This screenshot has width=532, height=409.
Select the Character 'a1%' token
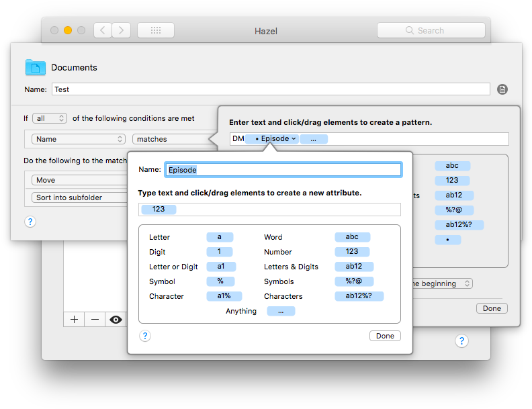pos(224,296)
